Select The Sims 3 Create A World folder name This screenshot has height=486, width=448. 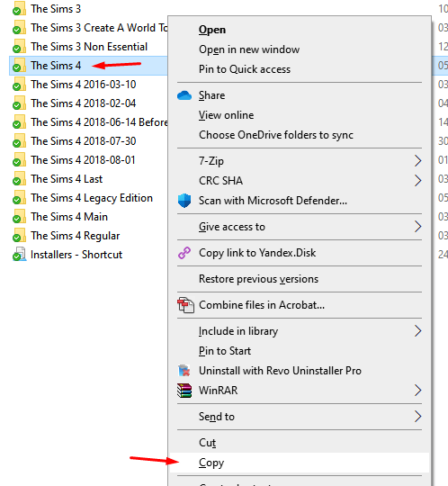tap(99, 28)
